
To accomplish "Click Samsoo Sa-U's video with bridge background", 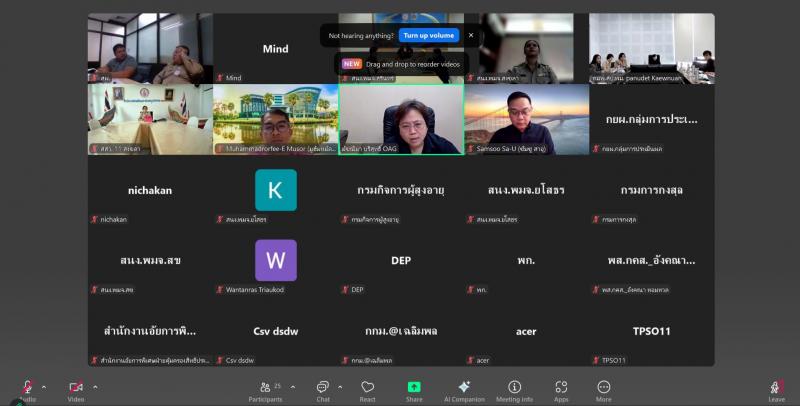I will [526, 119].
